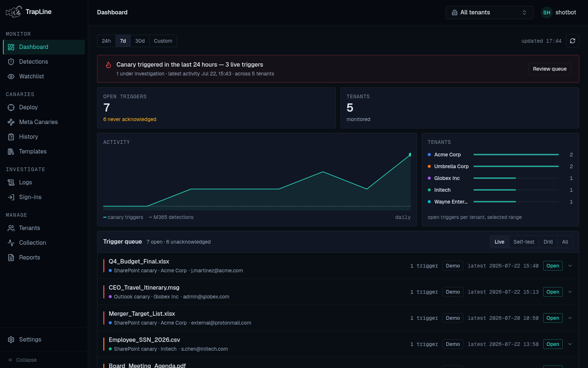Viewport: 588px width, 368px height.
Task: Click Open status on Merger_Target_List.xlsx
Action: (553, 318)
